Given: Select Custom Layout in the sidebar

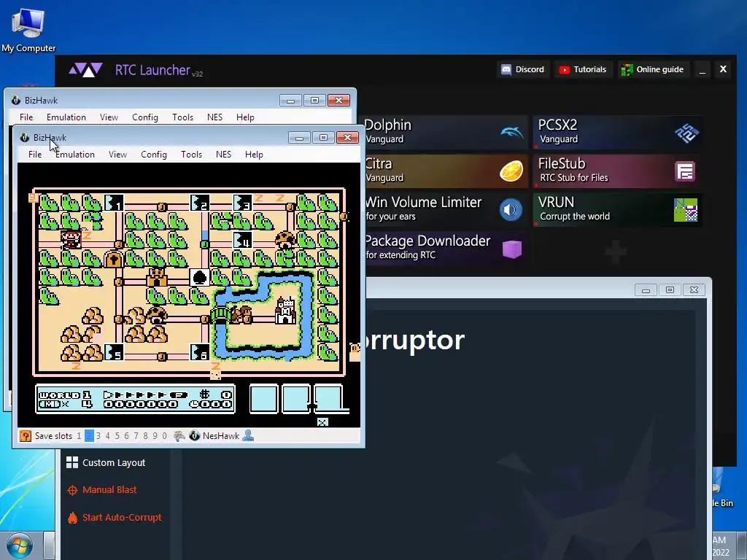Looking at the screenshot, I should click(106, 462).
